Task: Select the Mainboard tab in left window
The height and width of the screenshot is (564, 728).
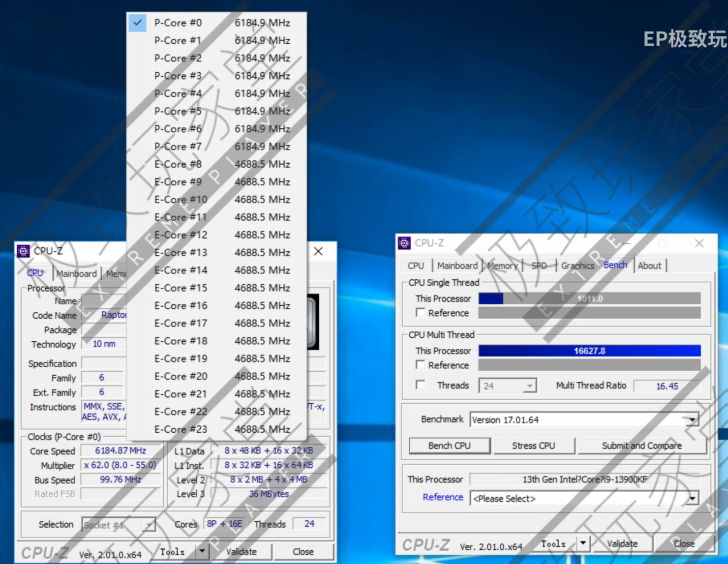Action: tap(76, 273)
